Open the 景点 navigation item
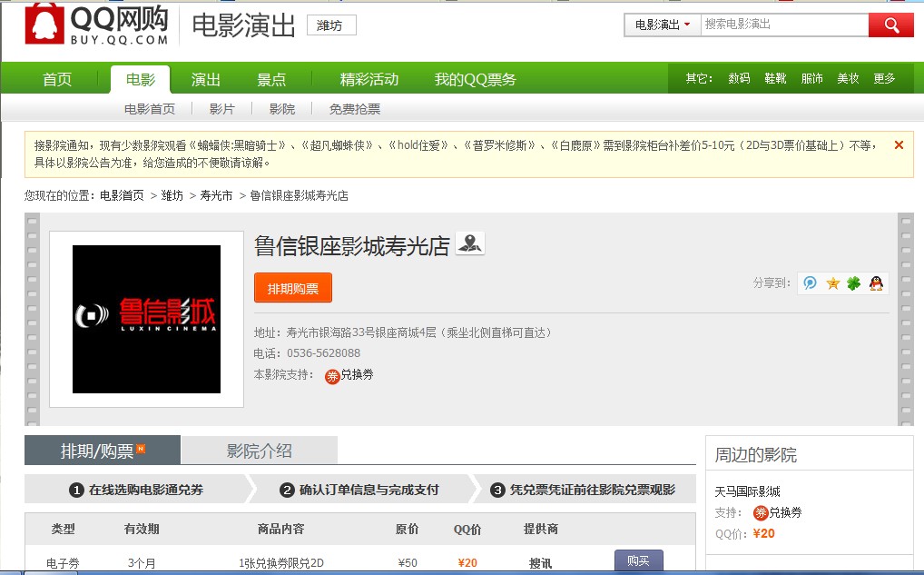924x575 pixels. 271,79
